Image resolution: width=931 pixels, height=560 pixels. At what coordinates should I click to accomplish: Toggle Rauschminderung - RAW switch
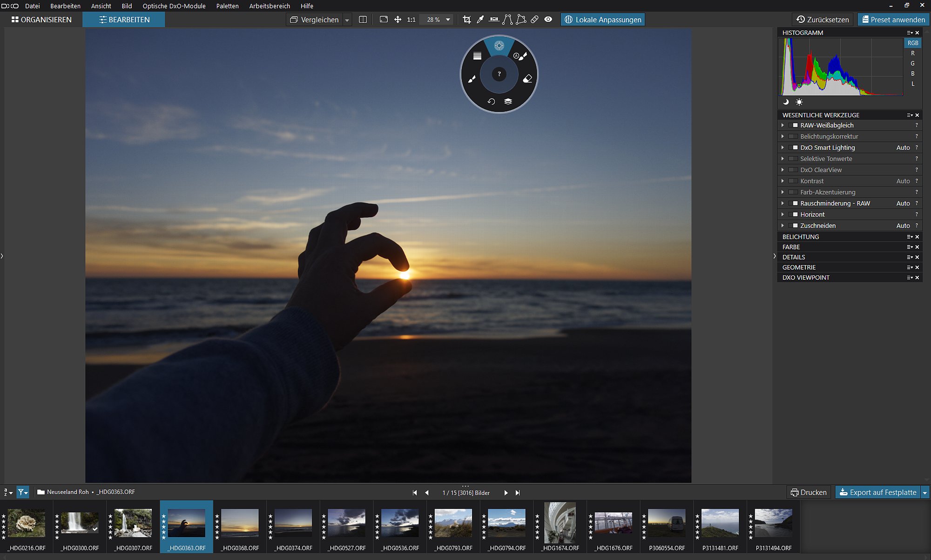click(793, 203)
